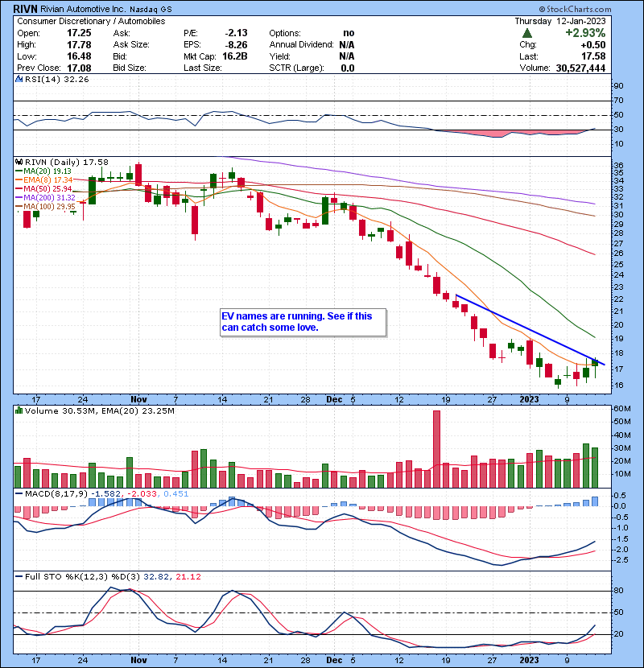Image resolution: width=644 pixels, height=668 pixels.
Task: Click the +2.93% percent change
Action: [585, 33]
